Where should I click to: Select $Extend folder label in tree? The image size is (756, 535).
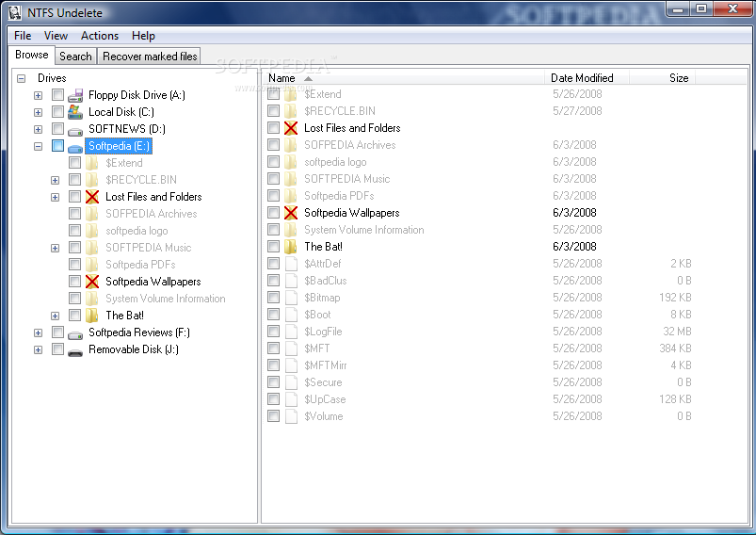124,163
